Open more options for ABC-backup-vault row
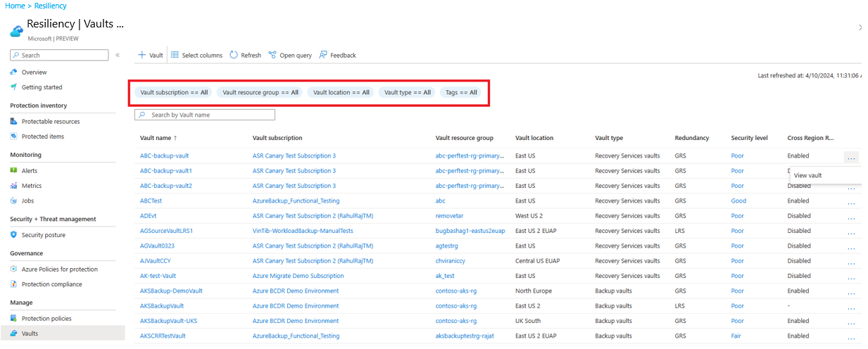This screenshot has height=349, width=868. (x=851, y=158)
